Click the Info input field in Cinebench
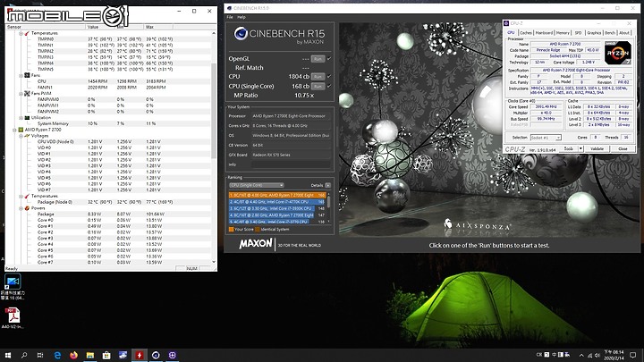The image size is (644, 362). (291, 164)
